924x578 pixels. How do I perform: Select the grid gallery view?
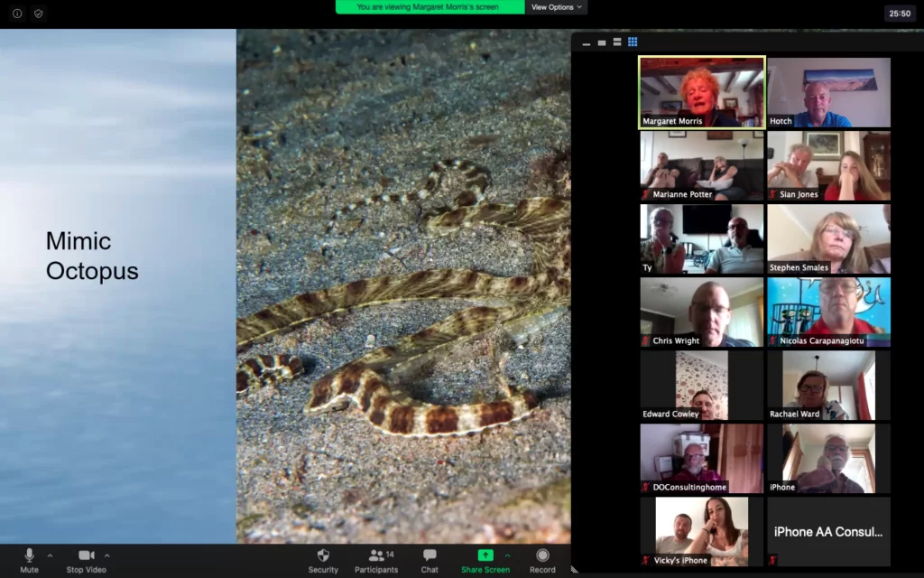(x=633, y=42)
